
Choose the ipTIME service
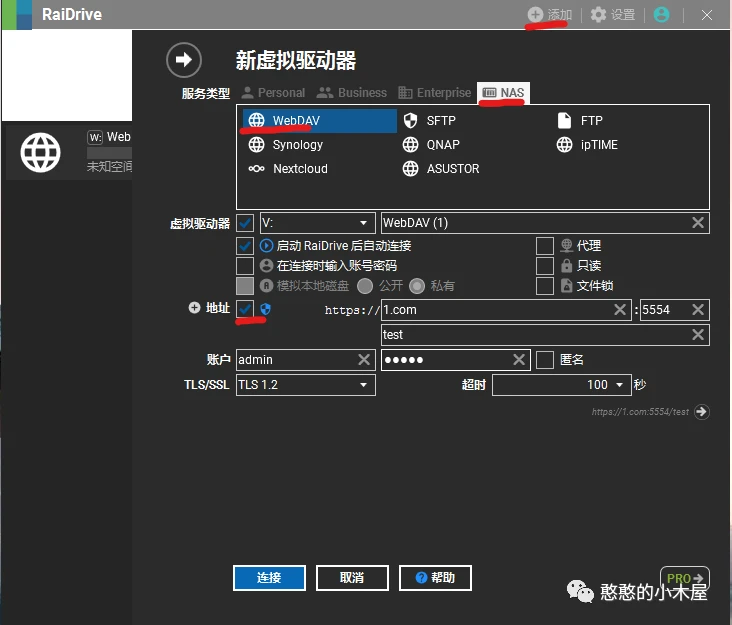pyautogui.click(x=587, y=145)
